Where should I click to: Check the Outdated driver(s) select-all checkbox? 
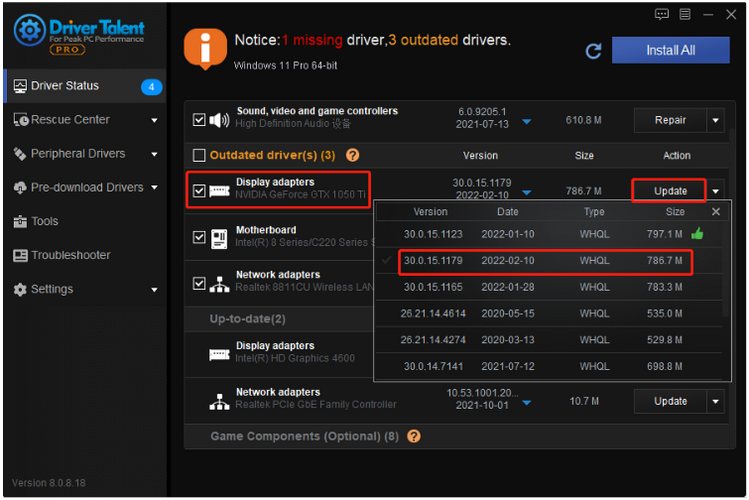click(x=199, y=155)
